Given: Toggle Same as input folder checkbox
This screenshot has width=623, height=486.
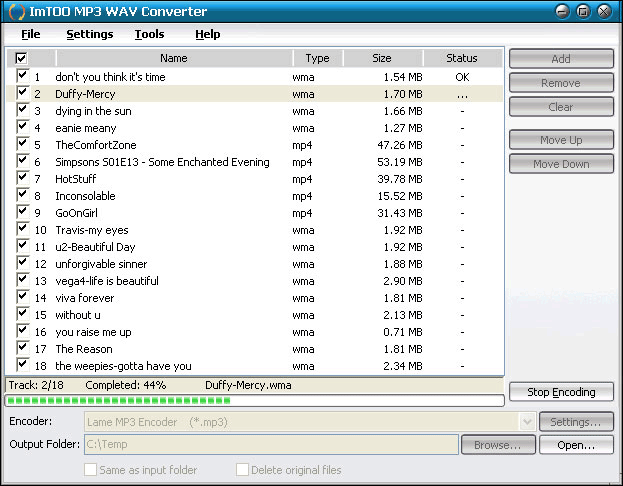Looking at the screenshot, I should 90,469.
